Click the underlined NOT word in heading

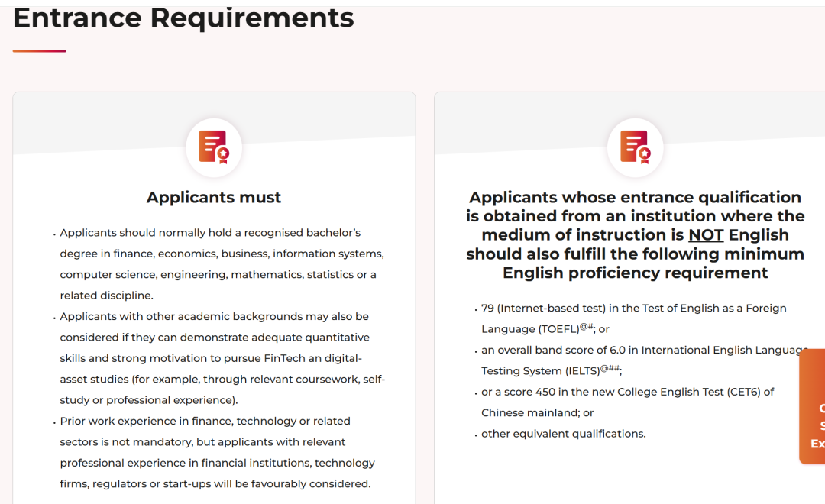[x=706, y=234]
